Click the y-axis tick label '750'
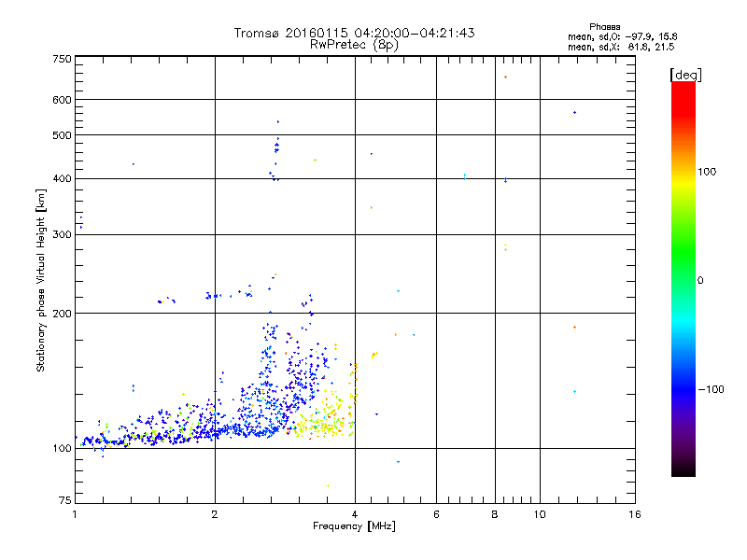This screenshot has height=560, width=747. [x=62, y=59]
